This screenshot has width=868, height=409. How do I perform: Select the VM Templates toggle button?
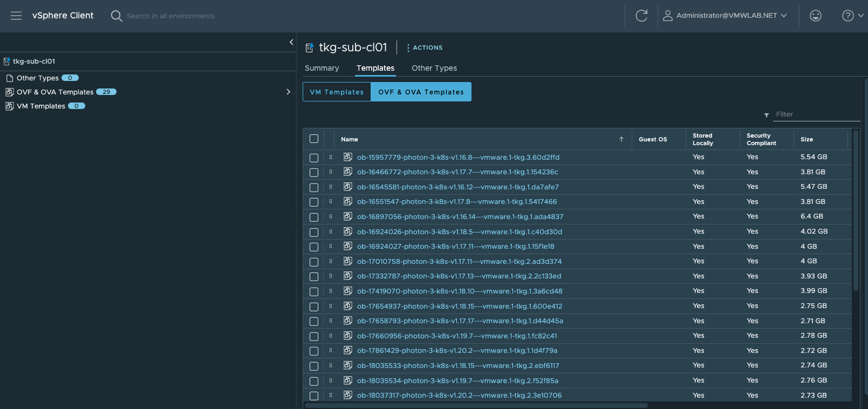[x=337, y=92]
